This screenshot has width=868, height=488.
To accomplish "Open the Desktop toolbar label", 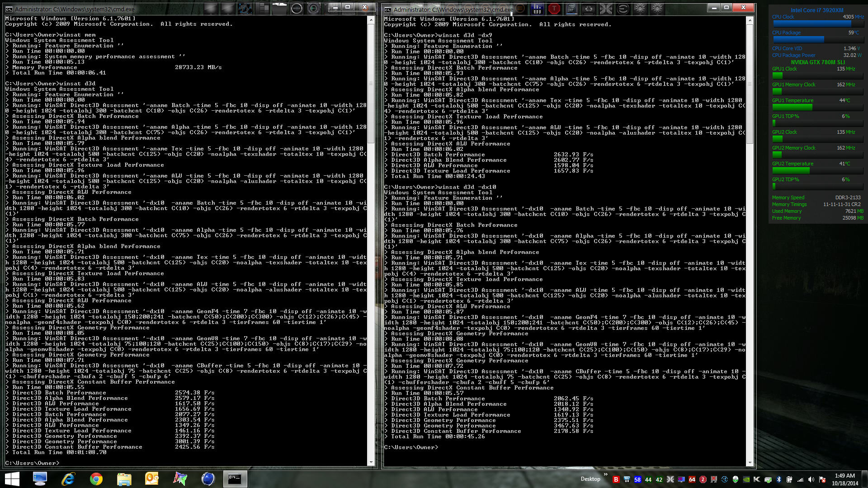I will click(590, 479).
